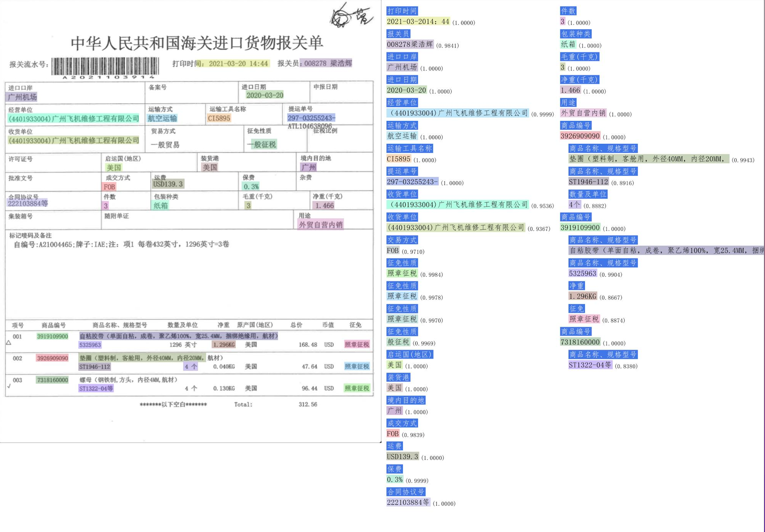The height and width of the screenshot is (532, 765).
Task: Select result value 广州机场 in results list
Action: (x=402, y=68)
